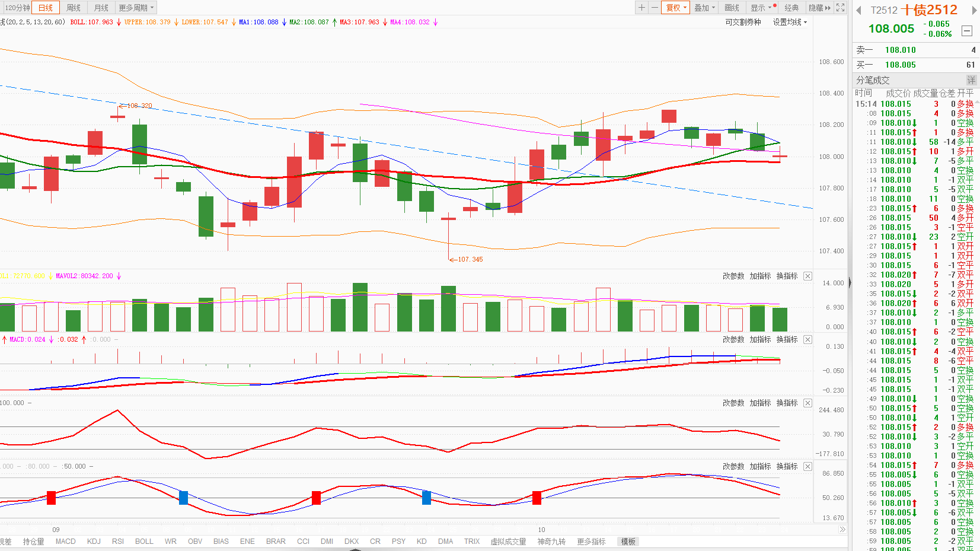Click the 108.320 high price label

139,106
